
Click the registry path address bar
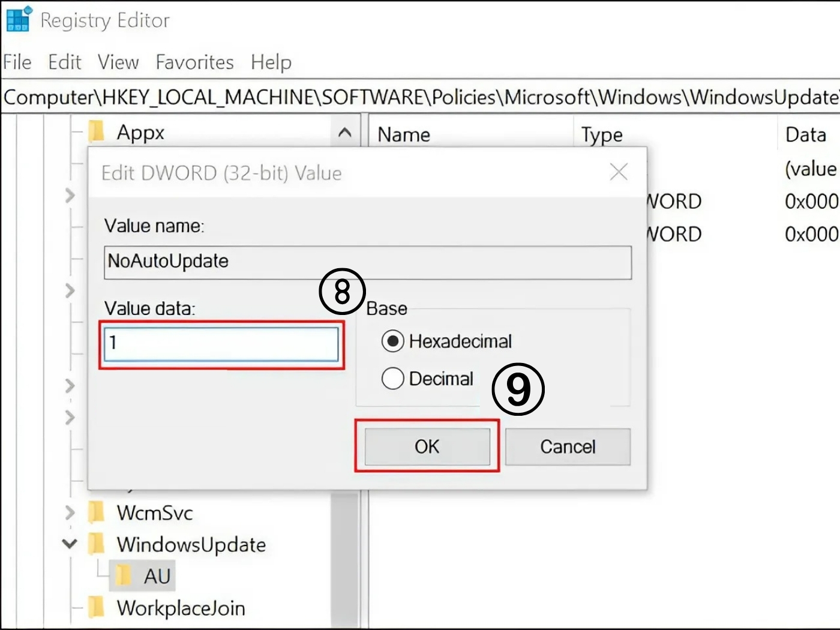(x=420, y=97)
